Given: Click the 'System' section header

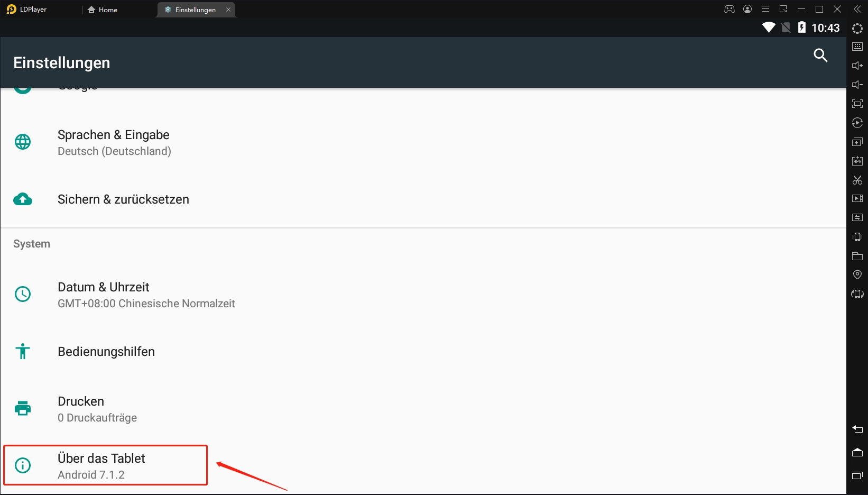Looking at the screenshot, I should pyautogui.click(x=32, y=244).
